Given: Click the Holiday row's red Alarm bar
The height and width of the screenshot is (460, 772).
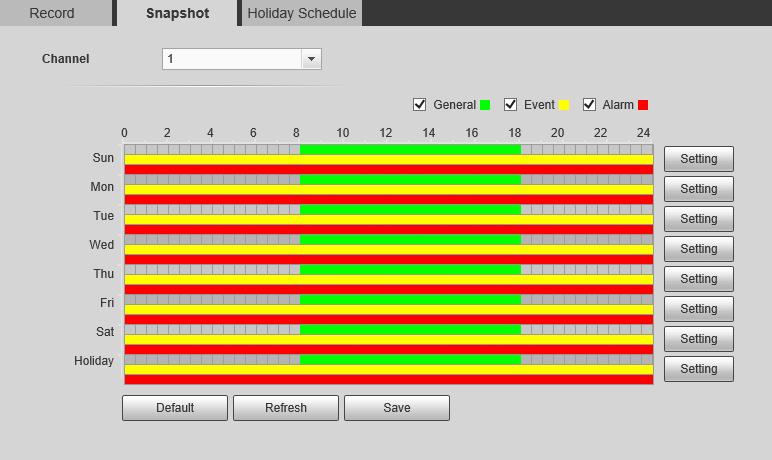Looking at the screenshot, I should 388,380.
